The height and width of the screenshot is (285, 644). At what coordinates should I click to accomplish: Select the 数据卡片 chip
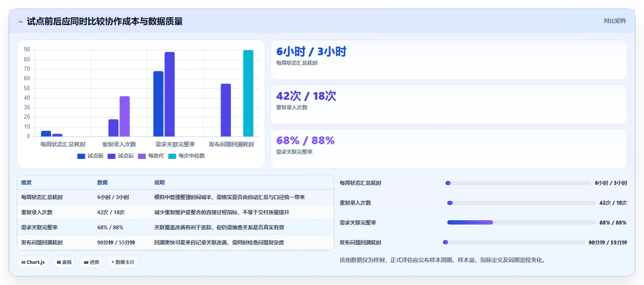123,262
